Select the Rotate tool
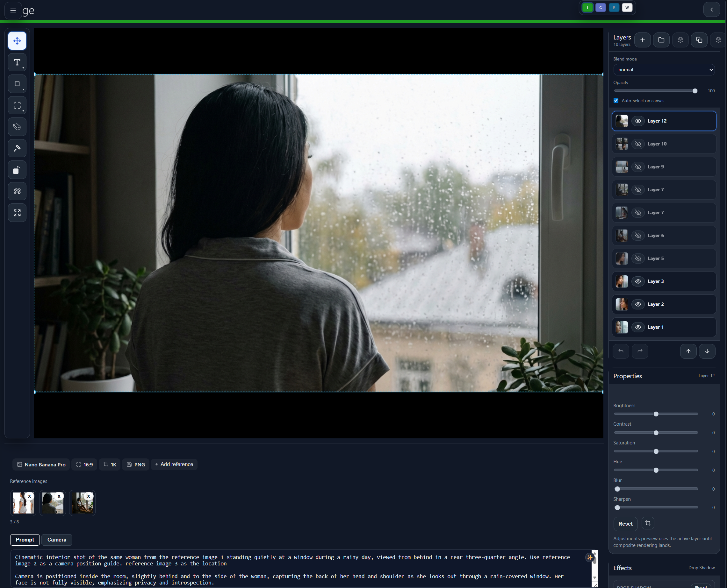 [17, 170]
